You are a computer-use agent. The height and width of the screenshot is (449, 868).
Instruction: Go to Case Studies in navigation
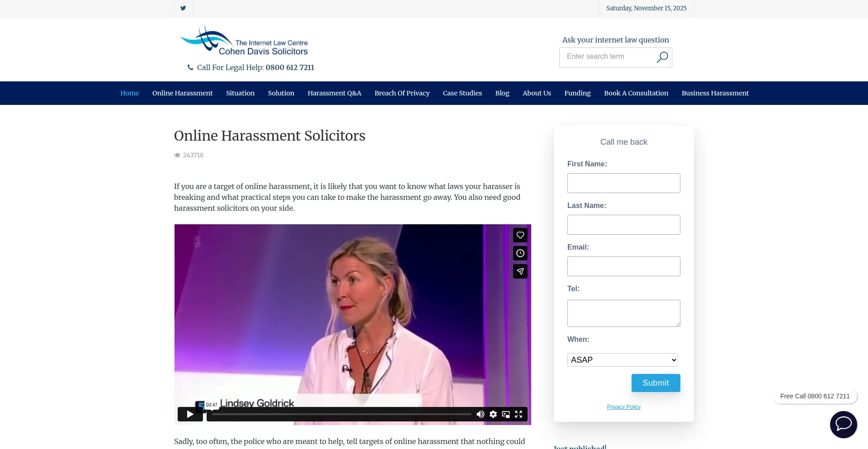point(462,93)
